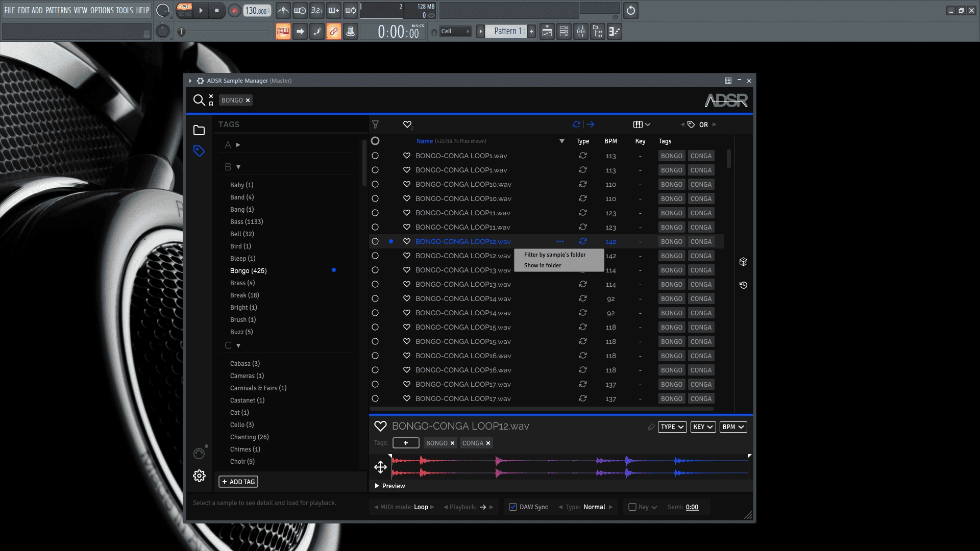980x551 pixels.
Task: Enable the Key checkbox
Action: point(632,507)
